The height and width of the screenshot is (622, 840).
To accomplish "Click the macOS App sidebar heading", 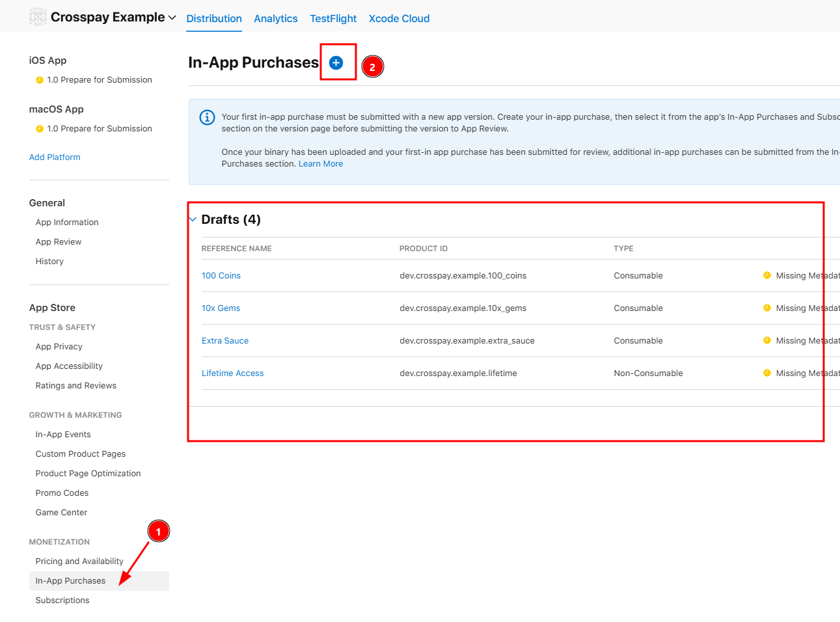I will [56, 109].
